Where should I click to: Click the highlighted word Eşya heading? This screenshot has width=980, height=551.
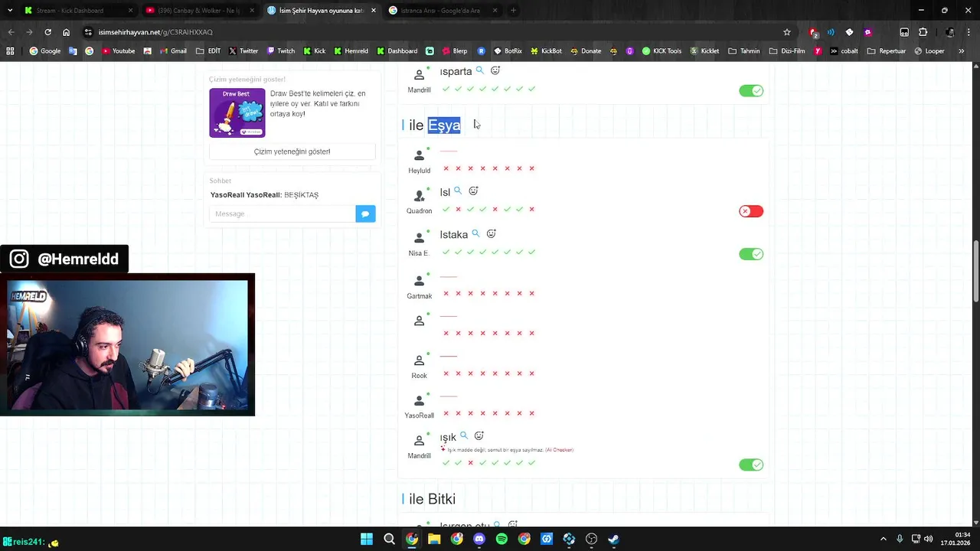444,125
